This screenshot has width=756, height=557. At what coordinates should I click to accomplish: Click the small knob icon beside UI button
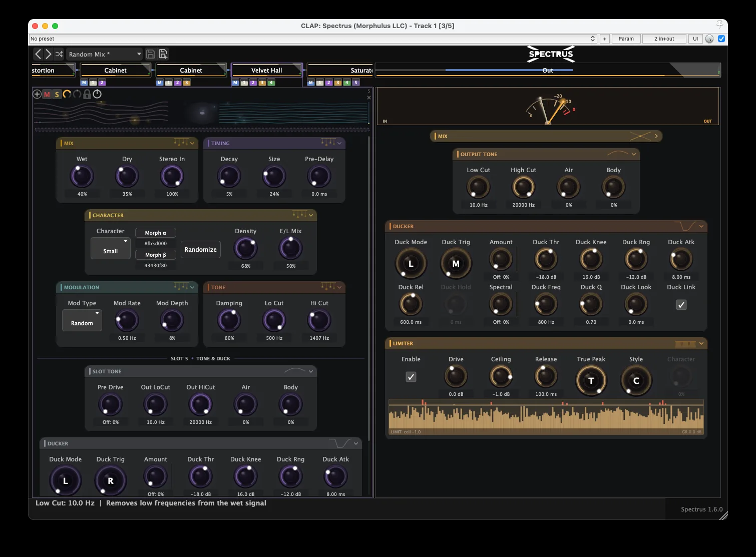pos(709,39)
